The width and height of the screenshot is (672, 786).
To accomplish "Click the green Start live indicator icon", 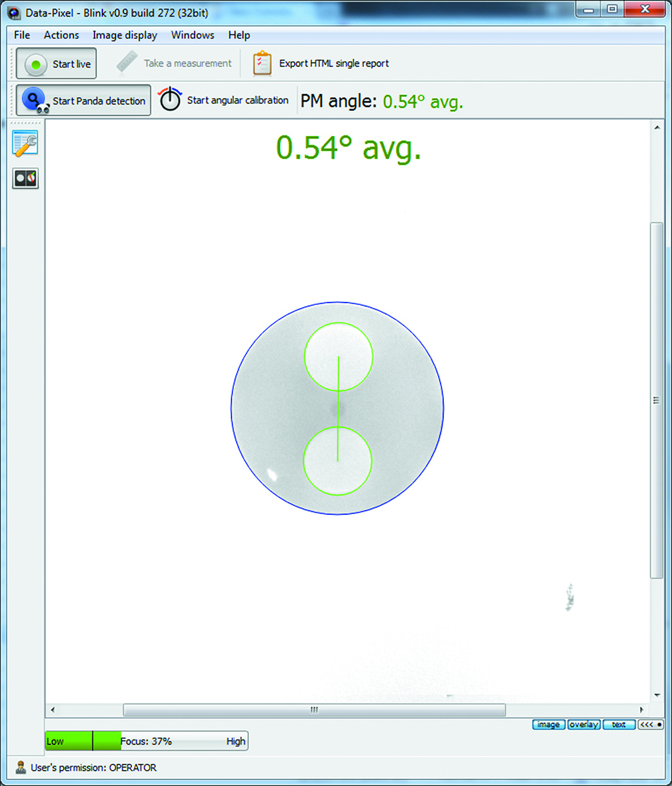I will pyautogui.click(x=35, y=64).
